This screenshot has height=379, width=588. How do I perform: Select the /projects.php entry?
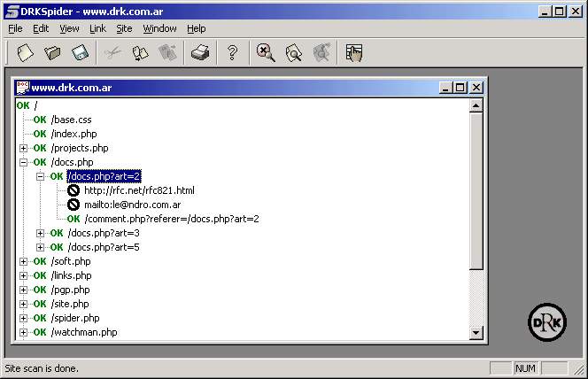tap(80, 148)
